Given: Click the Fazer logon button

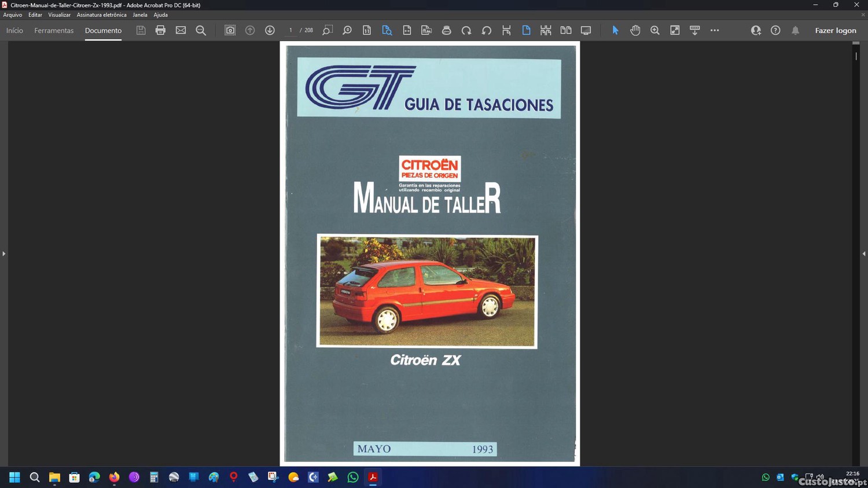Looking at the screenshot, I should point(835,30).
